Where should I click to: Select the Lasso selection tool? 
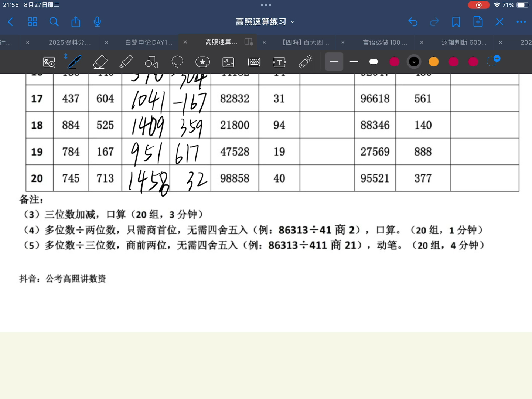pyautogui.click(x=177, y=62)
